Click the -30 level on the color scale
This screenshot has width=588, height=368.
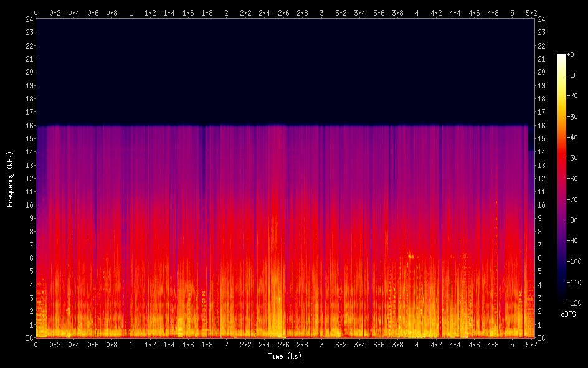point(572,117)
